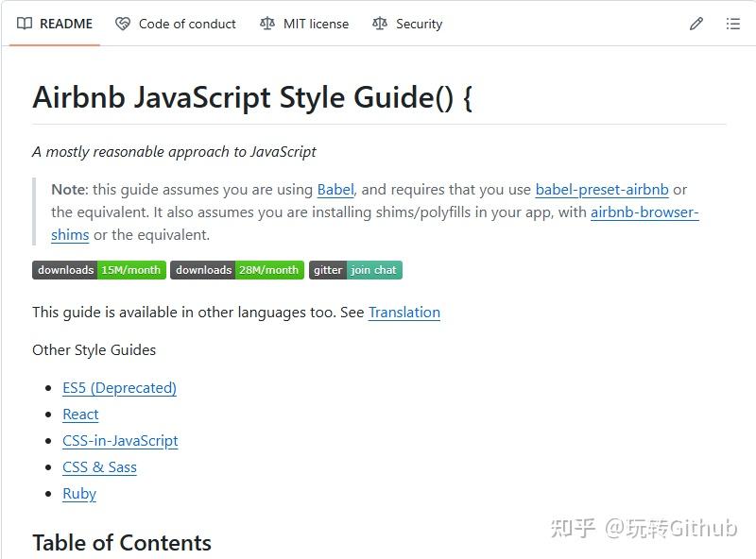Screen dimensions: 756x559
Task: Switch to the README tab
Action: coord(55,24)
